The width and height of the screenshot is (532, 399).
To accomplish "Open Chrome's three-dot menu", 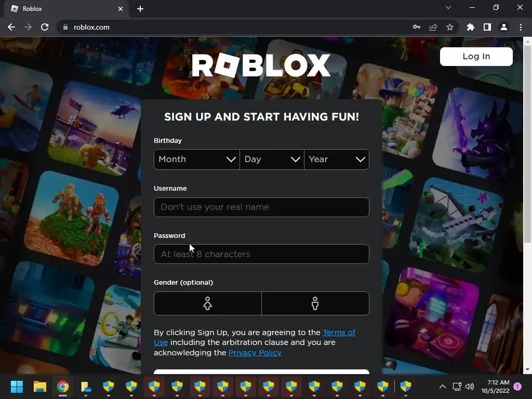I will [521, 27].
